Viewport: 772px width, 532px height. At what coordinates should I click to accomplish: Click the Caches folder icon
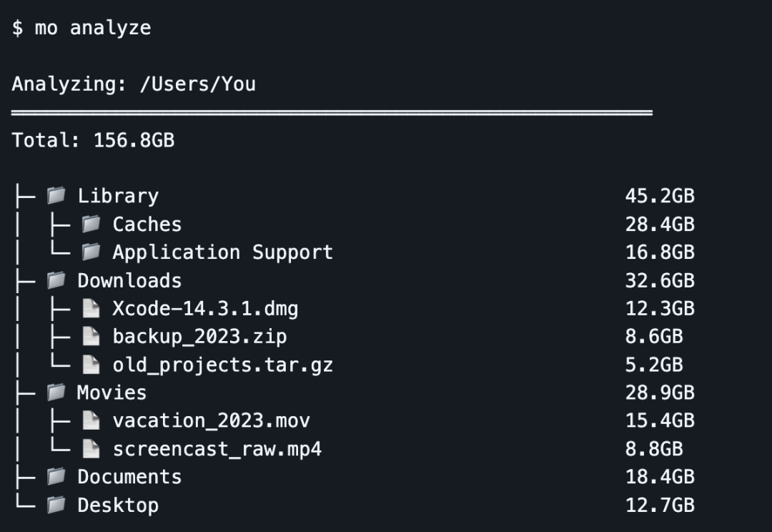[x=91, y=224]
